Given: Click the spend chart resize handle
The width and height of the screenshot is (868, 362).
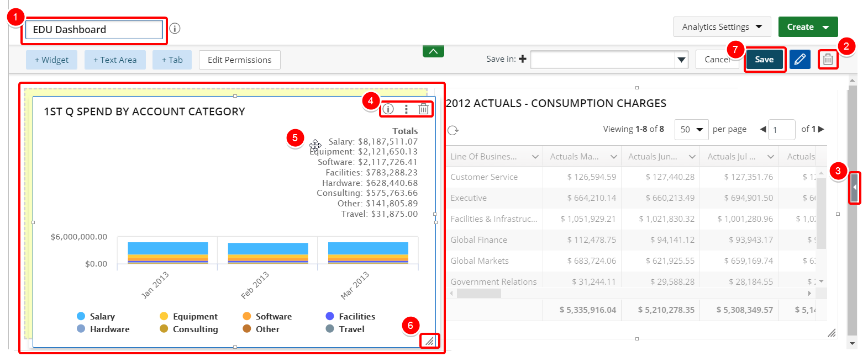Looking at the screenshot, I should (429, 341).
